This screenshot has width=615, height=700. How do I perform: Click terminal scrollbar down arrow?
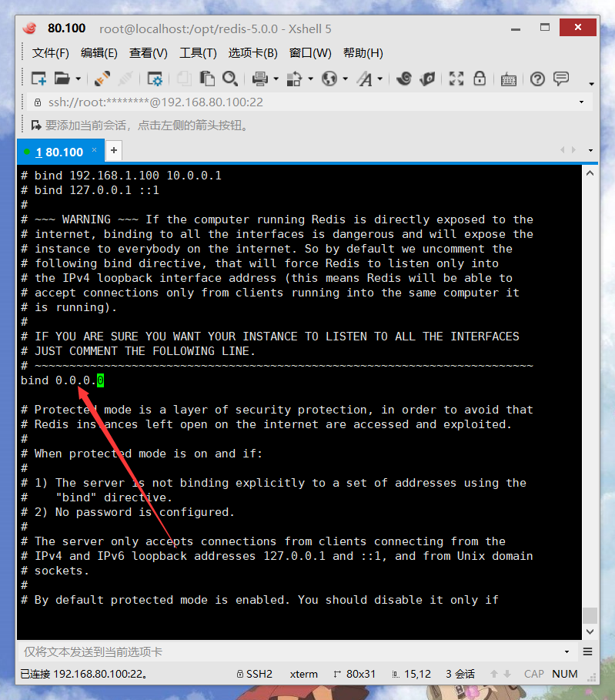coord(590,631)
